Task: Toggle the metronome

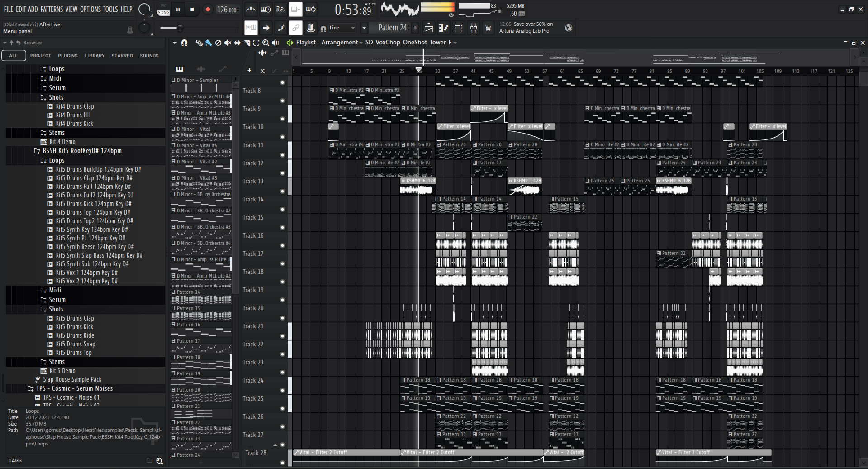Action: pos(251,10)
